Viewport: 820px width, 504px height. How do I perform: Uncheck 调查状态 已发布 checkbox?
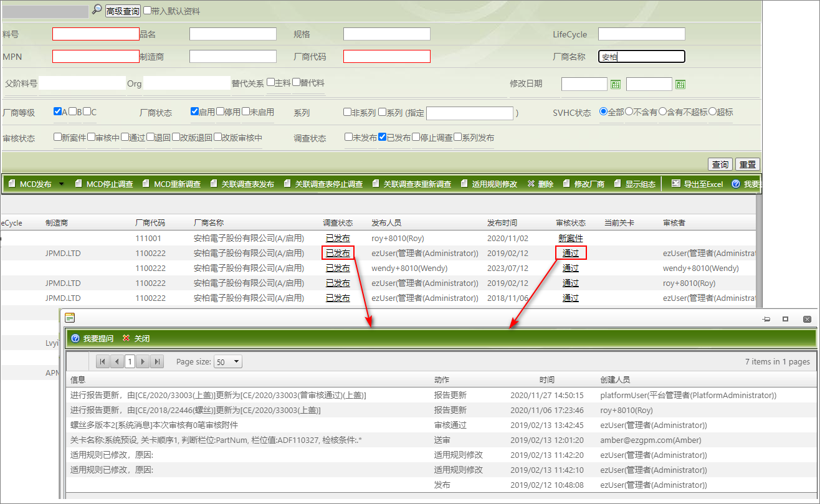382,136
